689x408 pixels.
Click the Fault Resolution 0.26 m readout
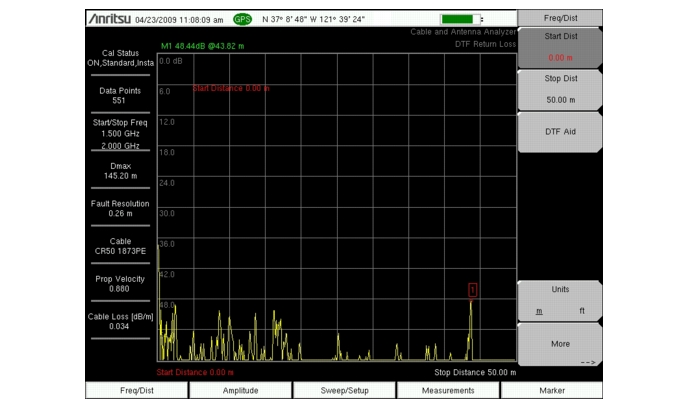point(120,209)
